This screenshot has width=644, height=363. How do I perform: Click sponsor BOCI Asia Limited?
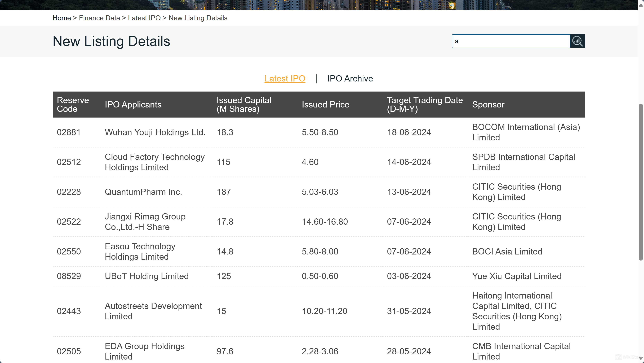[507, 251]
